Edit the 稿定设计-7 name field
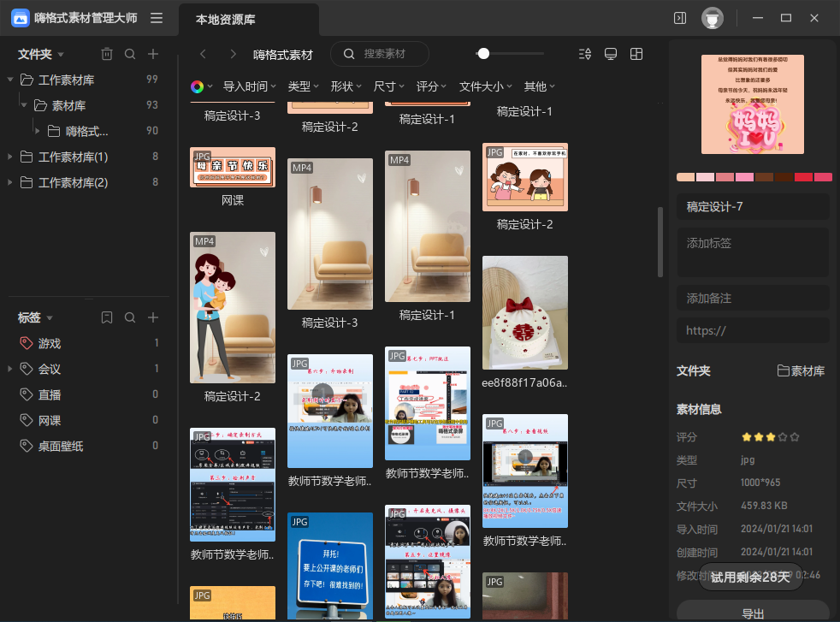This screenshot has width=840, height=622. 754,206
